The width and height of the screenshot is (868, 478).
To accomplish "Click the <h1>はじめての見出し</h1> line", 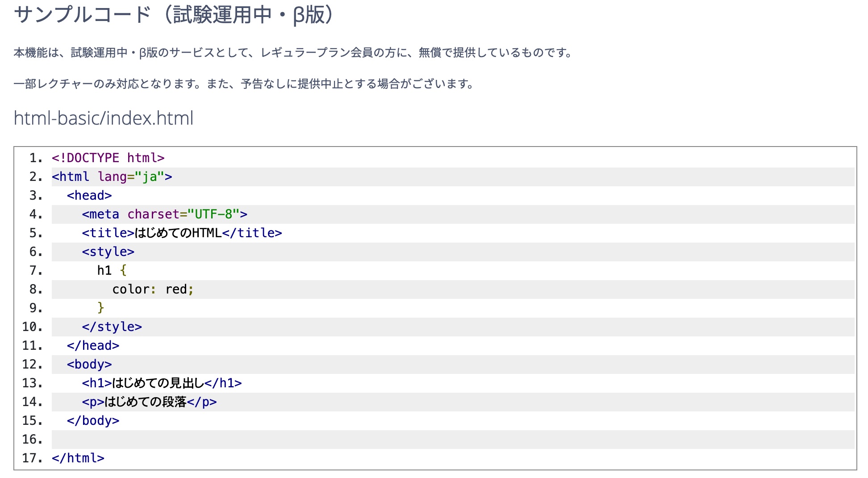I will (162, 383).
